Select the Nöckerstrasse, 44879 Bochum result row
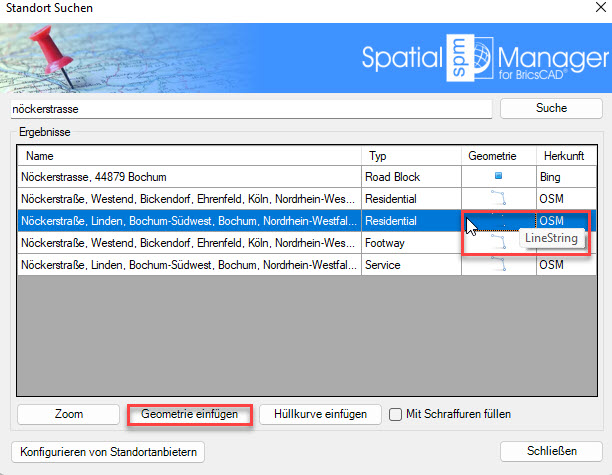The image size is (612, 475). coord(188,177)
